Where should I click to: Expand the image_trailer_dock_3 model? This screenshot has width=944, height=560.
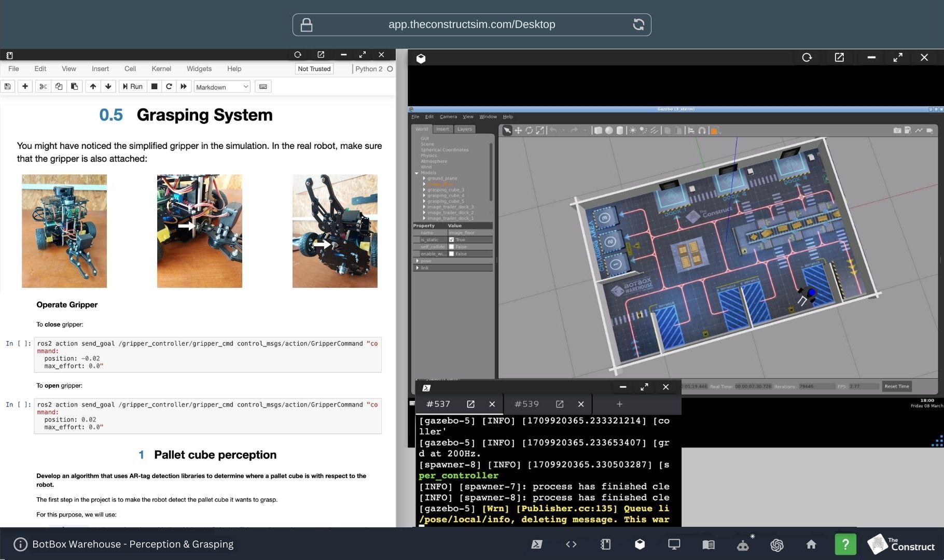pos(424,207)
